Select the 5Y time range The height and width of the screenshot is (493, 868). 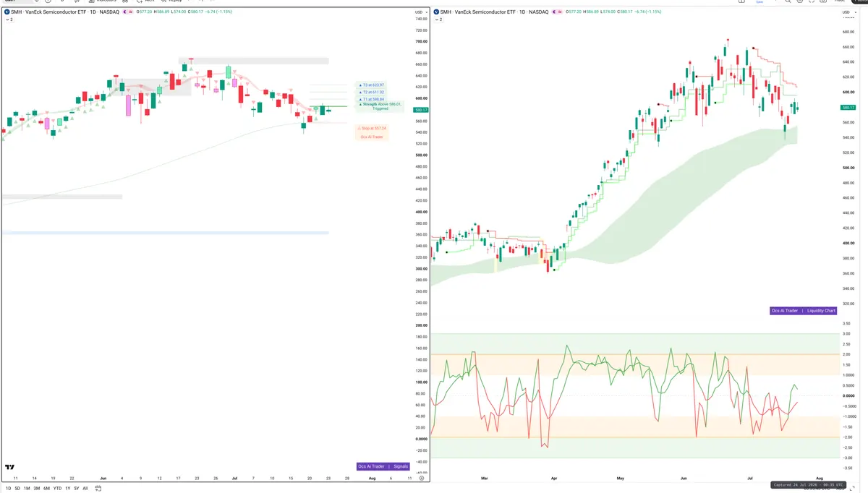pos(77,489)
